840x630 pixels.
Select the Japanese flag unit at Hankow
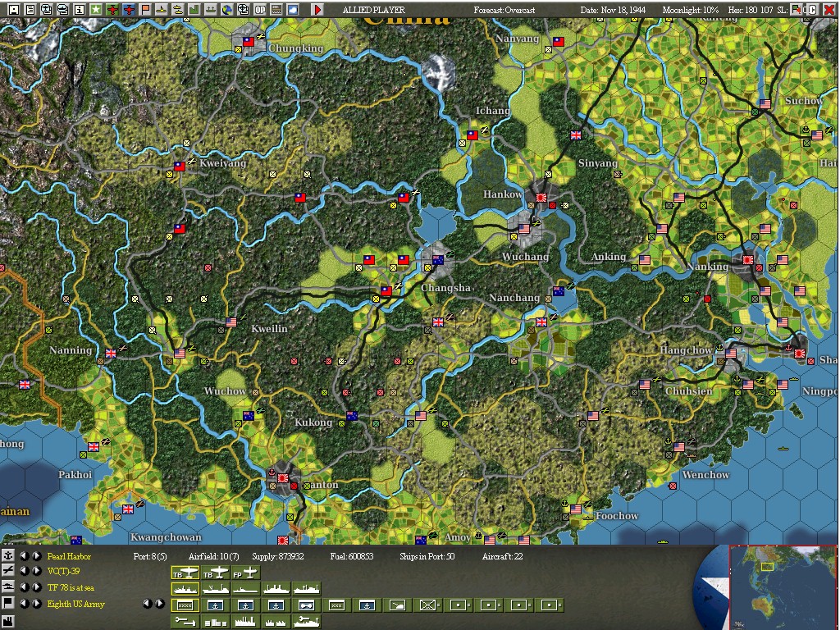(x=541, y=197)
